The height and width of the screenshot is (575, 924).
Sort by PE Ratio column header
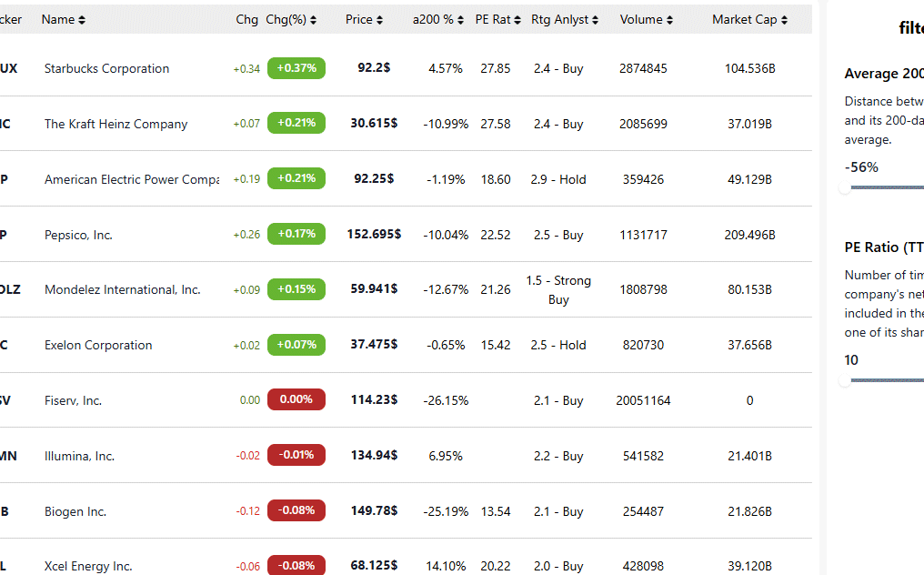coord(498,20)
